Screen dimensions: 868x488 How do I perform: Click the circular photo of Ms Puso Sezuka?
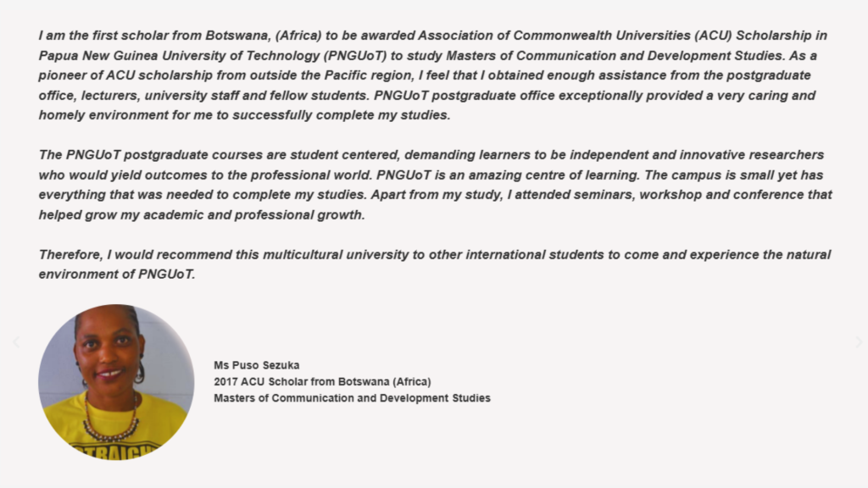click(116, 382)
